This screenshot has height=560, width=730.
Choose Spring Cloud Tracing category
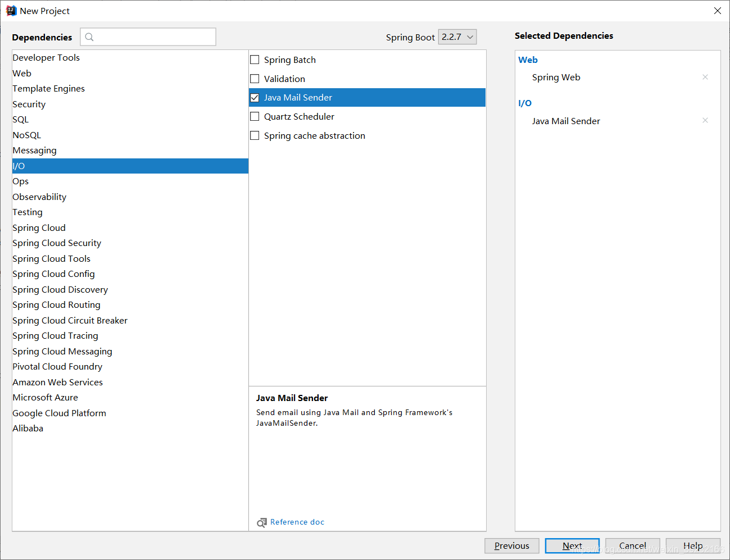(130, 336)
